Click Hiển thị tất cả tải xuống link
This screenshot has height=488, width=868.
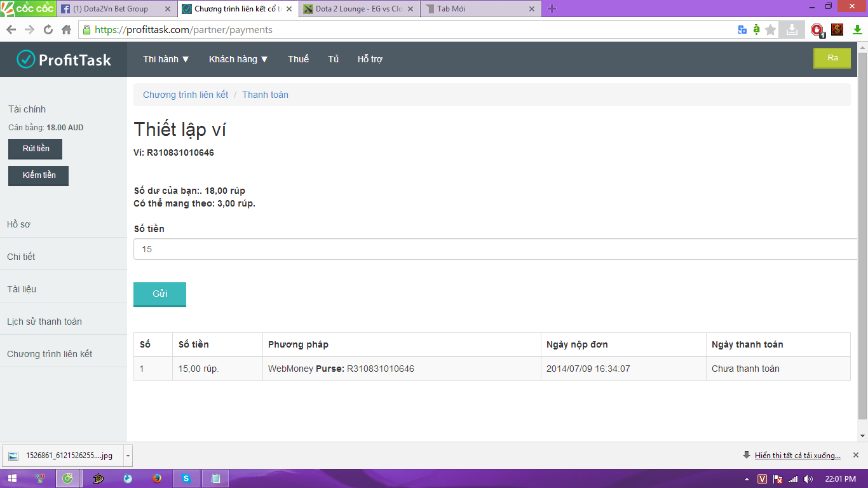(797, 456)
